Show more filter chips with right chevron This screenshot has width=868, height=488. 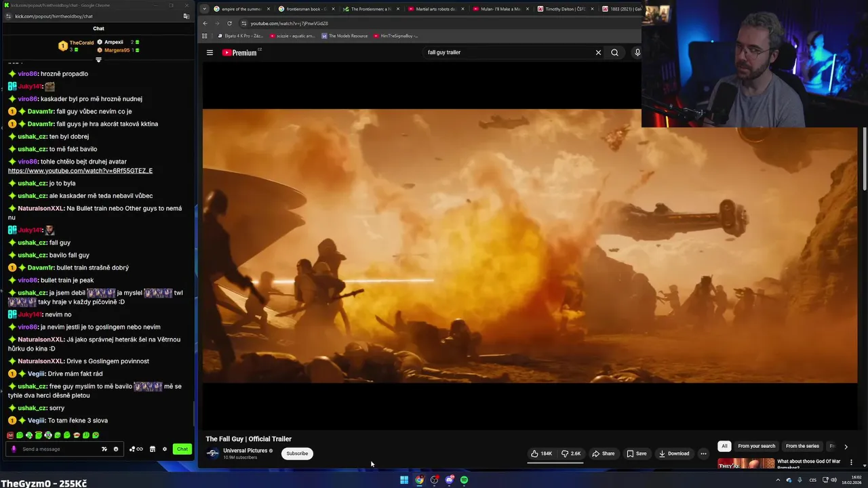click(846, 447)
